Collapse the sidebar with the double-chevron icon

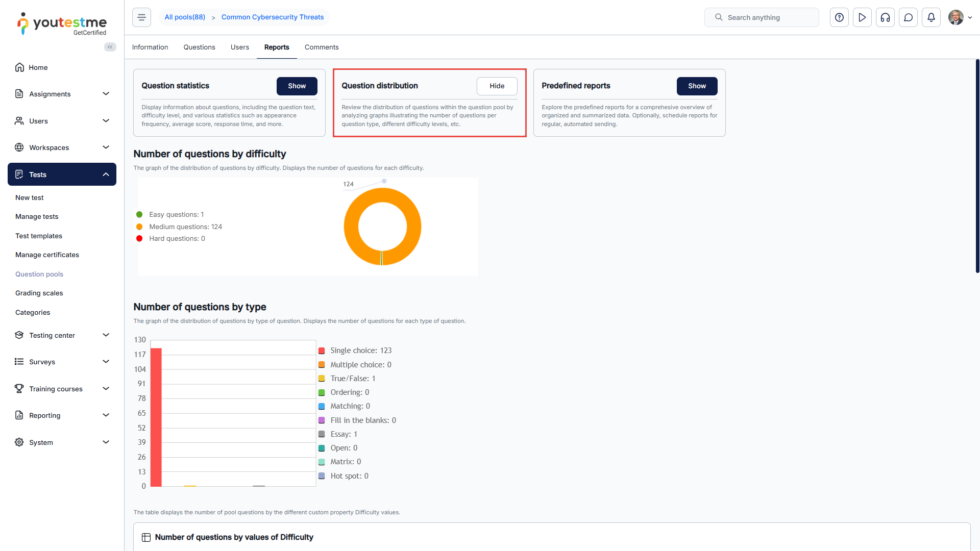(x=110, y=47)
